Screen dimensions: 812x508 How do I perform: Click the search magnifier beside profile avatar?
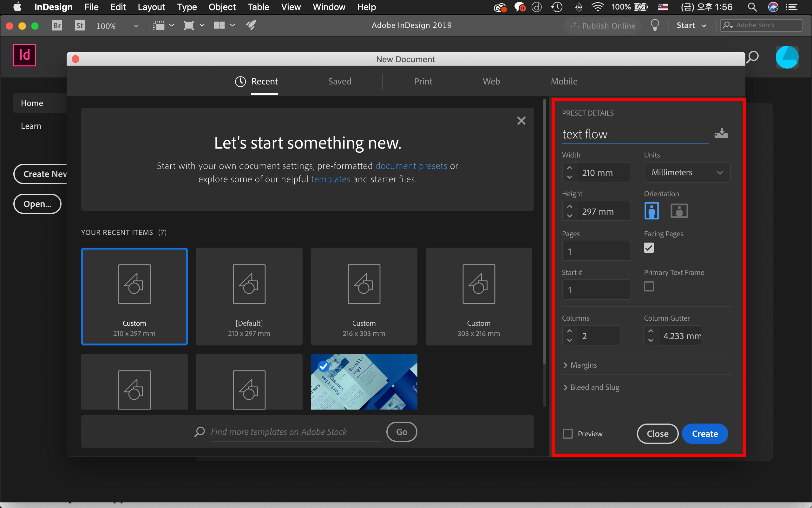(752, 57)
